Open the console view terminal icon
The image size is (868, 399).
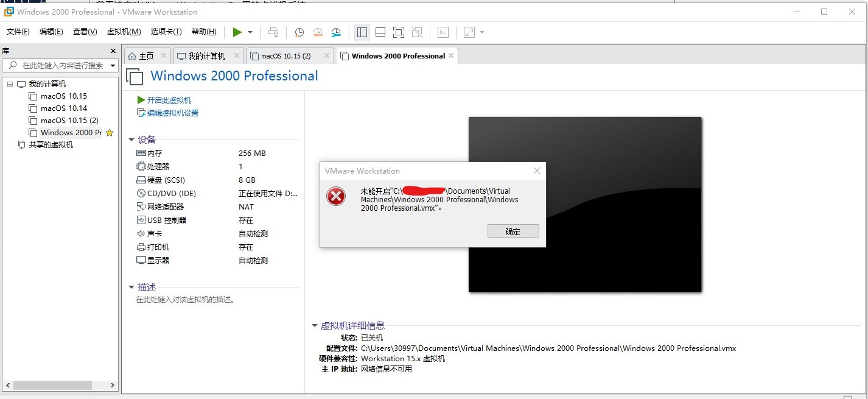[444, 32]
